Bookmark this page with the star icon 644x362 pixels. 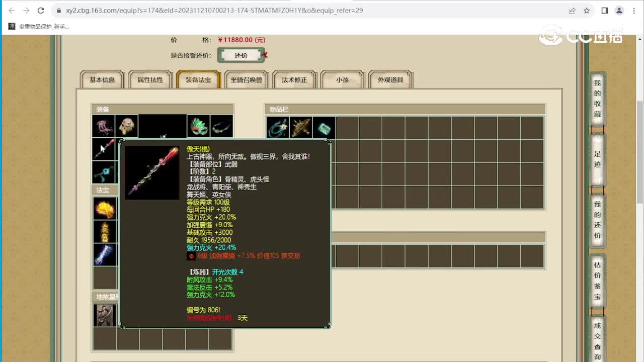pos(587,11)
